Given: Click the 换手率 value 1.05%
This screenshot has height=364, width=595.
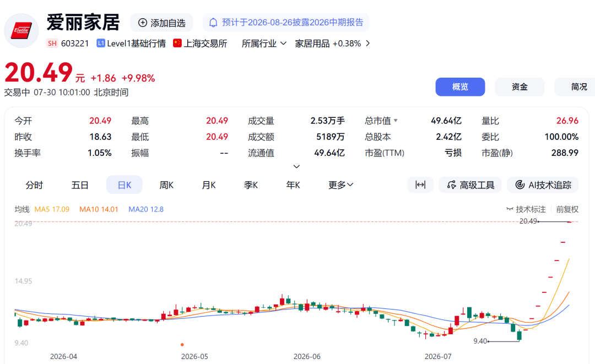Looking at the screenshot, I should point(99,153).
